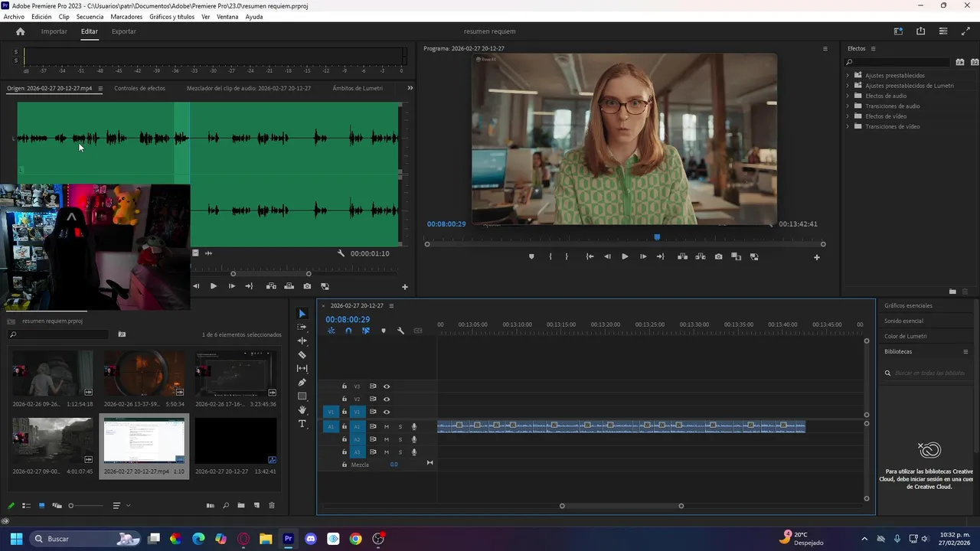Screen dimensions: 980x551
Task: Open the Secuencia menu
Action: point(90,17)
